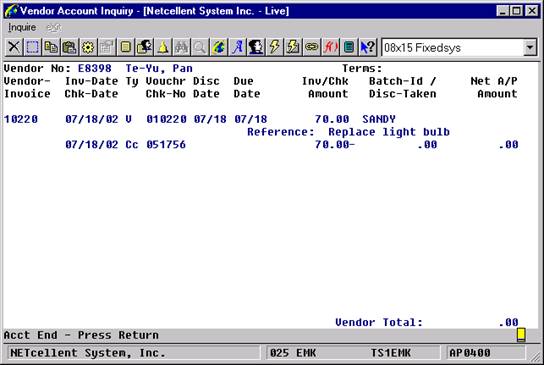The image size is (544, 365).
Task: Open the yellow gear settings icon
Action: (x=88, y=47)
